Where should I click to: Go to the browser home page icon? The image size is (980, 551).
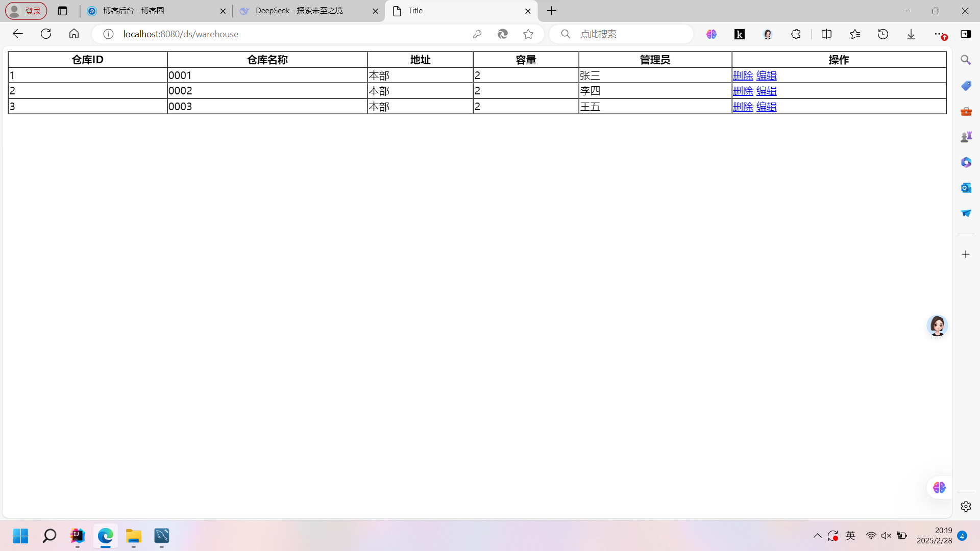(x=74, y=34)
